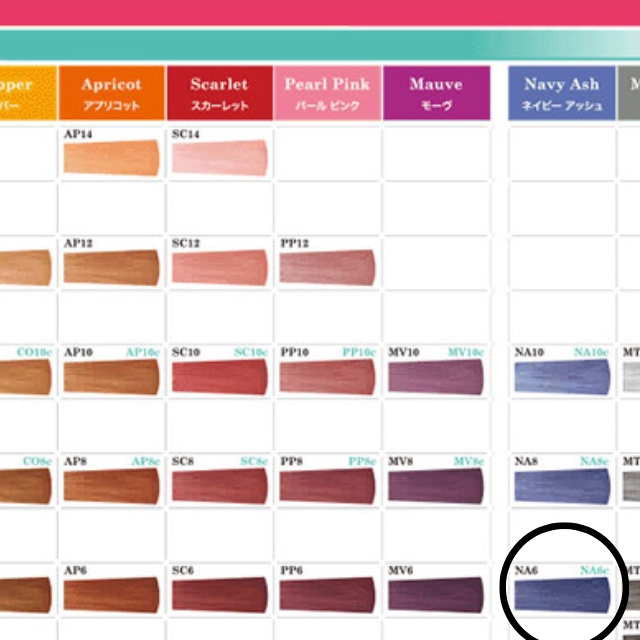
Task: Select the Navy Ash column header
Action: (x=561, y=93)
